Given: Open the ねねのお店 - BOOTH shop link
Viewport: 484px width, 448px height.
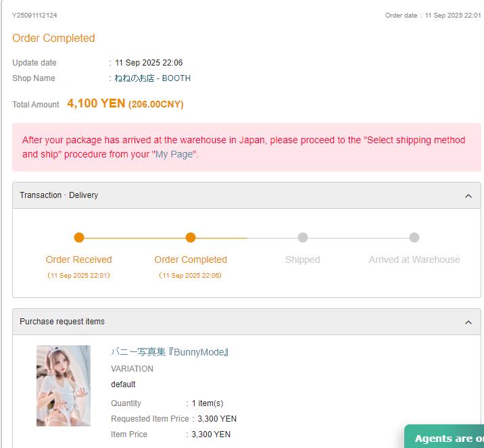Looking at the screenshot, I should (153, 78).
